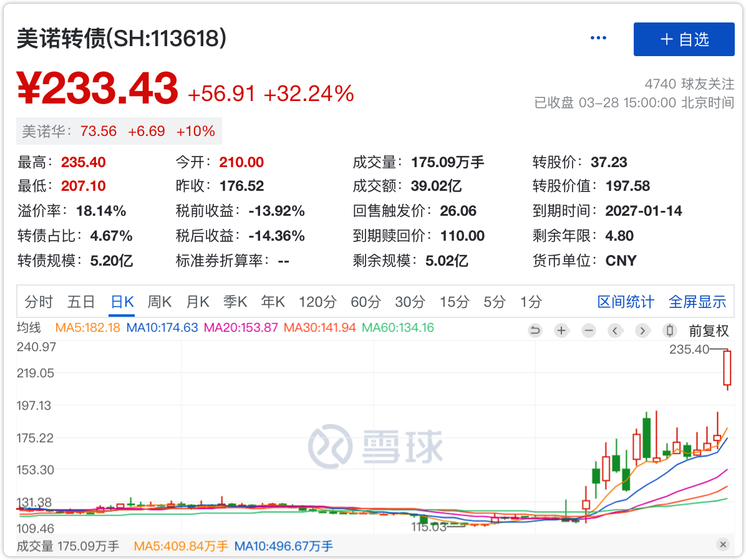The width and height of the screenshot is (746, 560).
Task: Choose the 五日 five-day tab
Action: coord(81,302)
